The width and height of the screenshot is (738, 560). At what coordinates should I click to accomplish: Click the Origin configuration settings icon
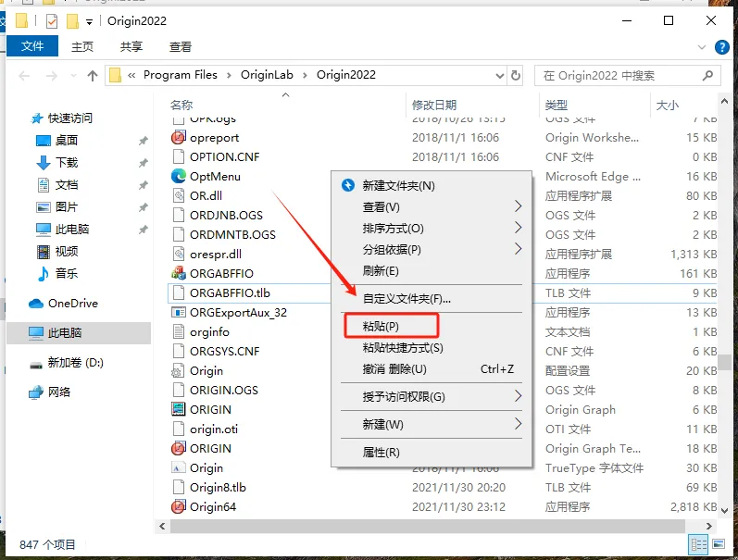coord(179,371)
